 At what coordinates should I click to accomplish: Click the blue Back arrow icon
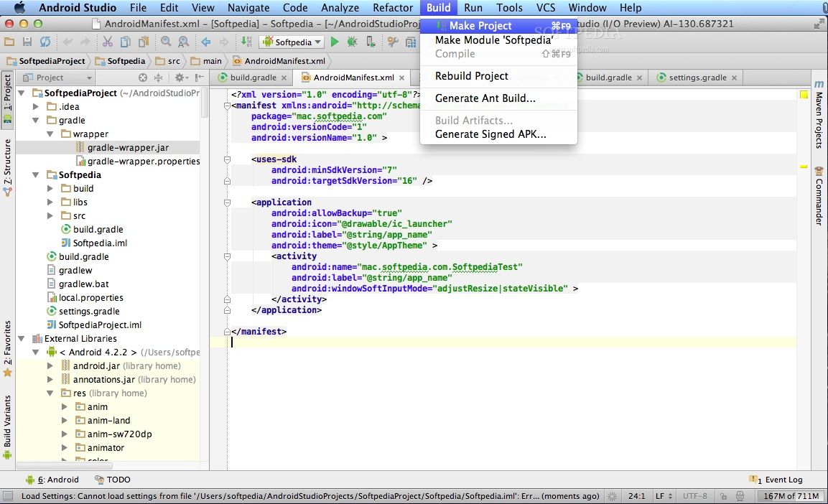(206, 42)
